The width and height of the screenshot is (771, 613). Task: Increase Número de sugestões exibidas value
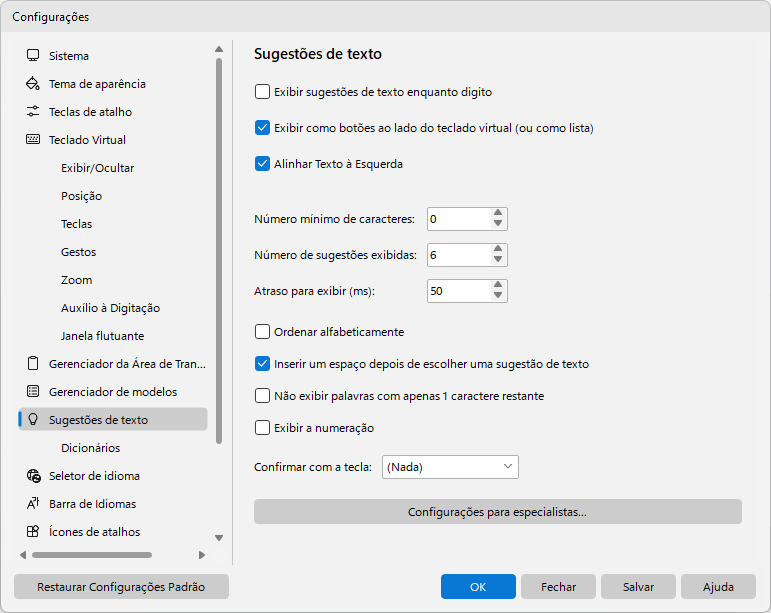click(498, 249)
